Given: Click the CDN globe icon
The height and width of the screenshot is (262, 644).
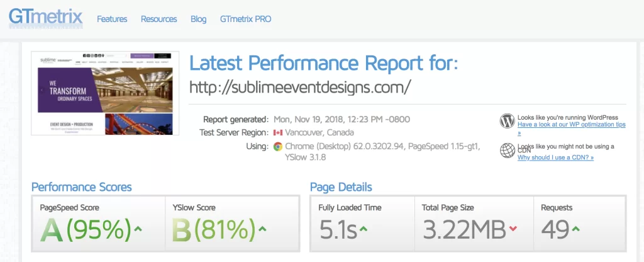Looking at the screenshot, I should (508, 151).
